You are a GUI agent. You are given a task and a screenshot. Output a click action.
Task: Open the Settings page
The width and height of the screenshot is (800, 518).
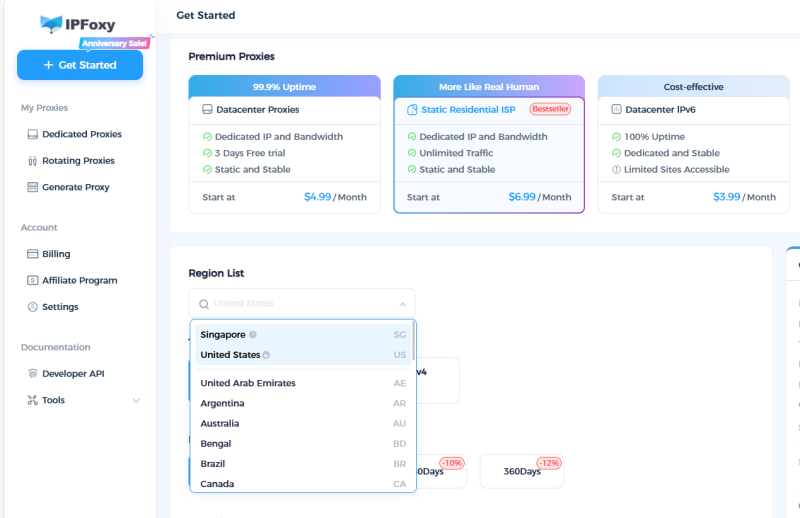click(x=60, y=307)
